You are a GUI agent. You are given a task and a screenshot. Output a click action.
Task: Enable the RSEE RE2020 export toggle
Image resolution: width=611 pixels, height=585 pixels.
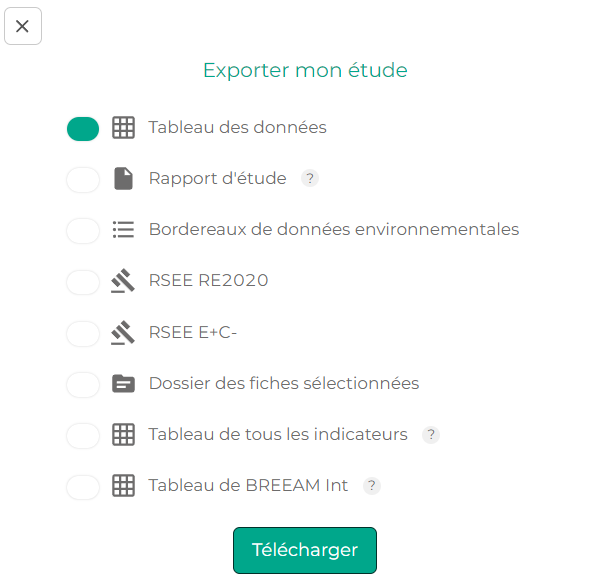click(83, 282)
